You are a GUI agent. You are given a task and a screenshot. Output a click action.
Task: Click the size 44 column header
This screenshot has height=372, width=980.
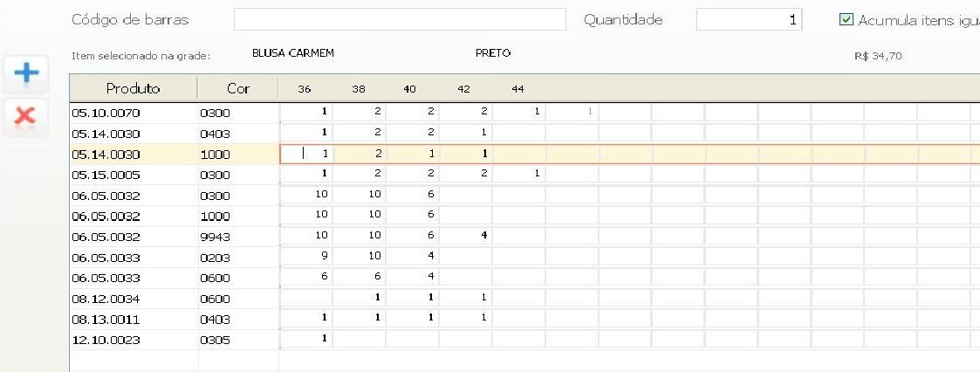point(517,89)
